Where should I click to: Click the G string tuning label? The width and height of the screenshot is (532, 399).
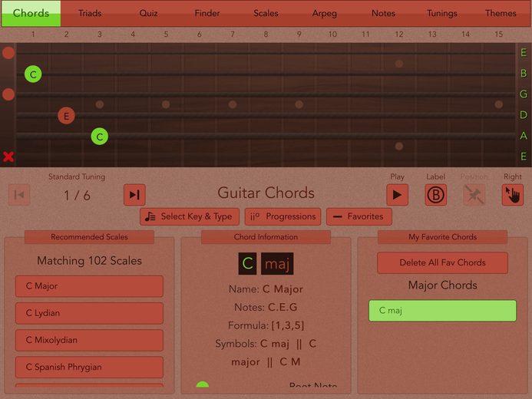pos(524,94)
